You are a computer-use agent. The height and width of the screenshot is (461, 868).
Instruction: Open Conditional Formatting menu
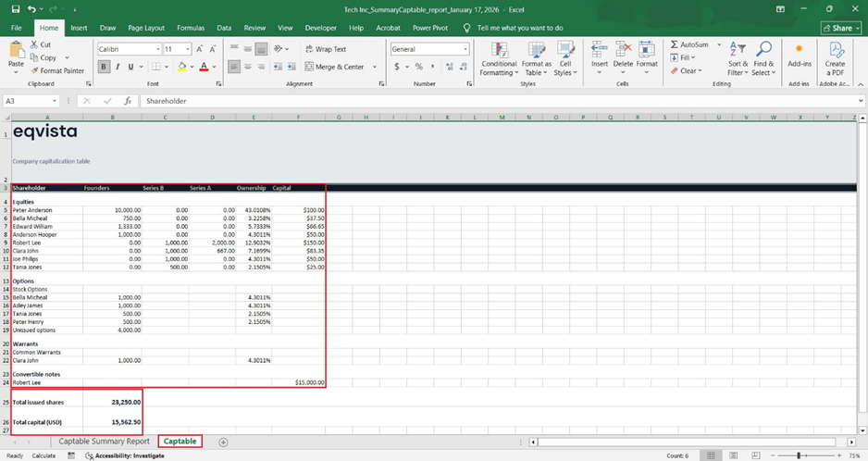[499, 57]
